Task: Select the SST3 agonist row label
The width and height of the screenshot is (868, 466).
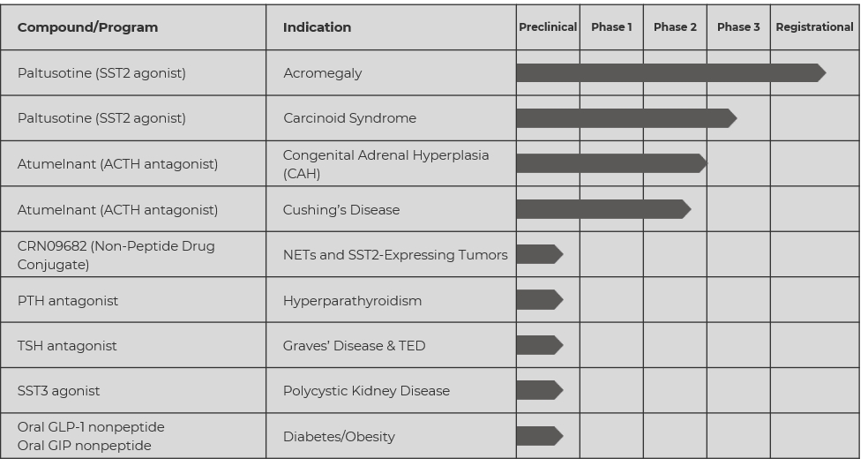Action: coord(58,391)
